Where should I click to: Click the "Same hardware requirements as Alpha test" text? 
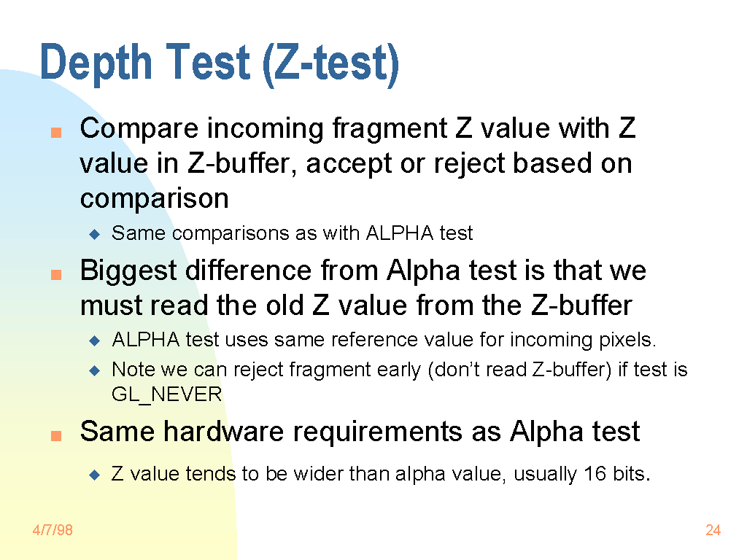coord(360,432)
